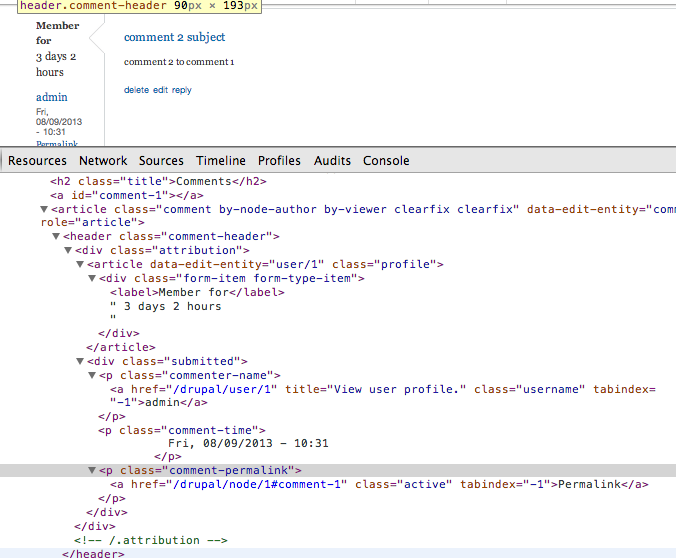
Task: Collapse the p class="commenter-name" node
Action: tap(93, 375)
